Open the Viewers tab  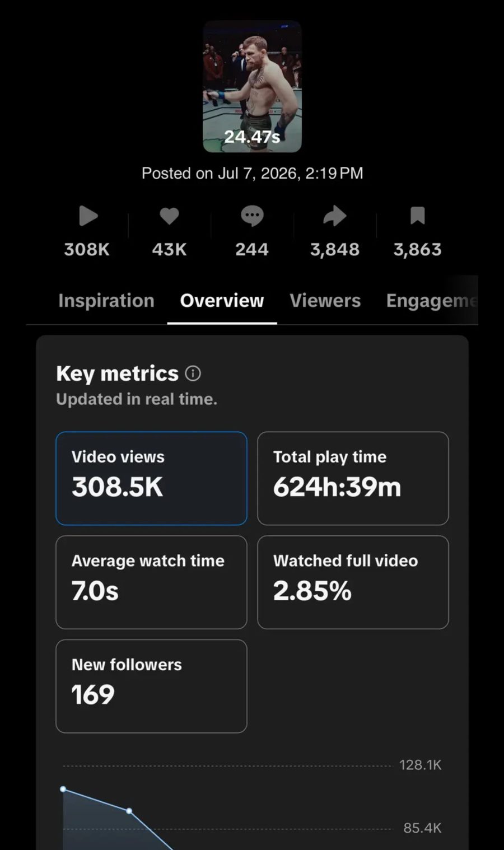(325, 301)
